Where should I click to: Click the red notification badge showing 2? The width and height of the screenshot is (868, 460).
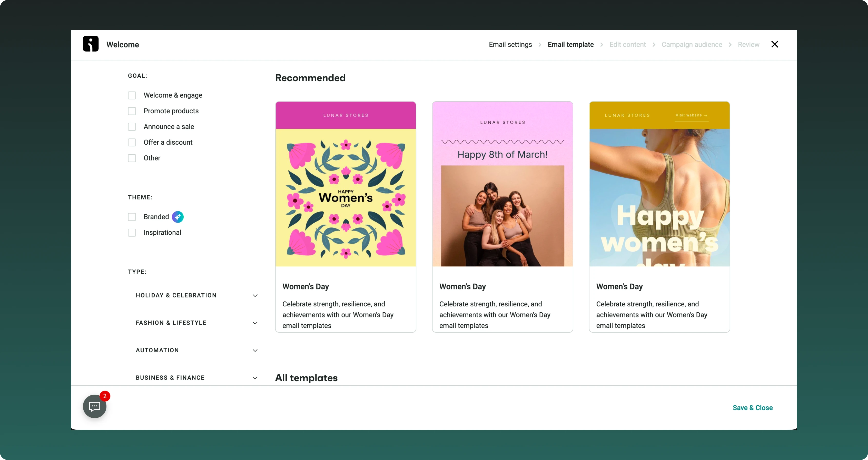[105, 396]
